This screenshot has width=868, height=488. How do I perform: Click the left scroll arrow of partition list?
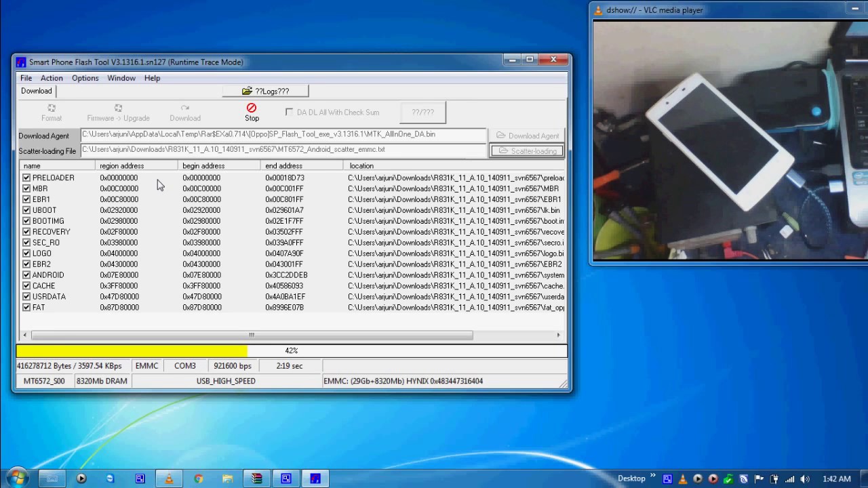(25, 335)
